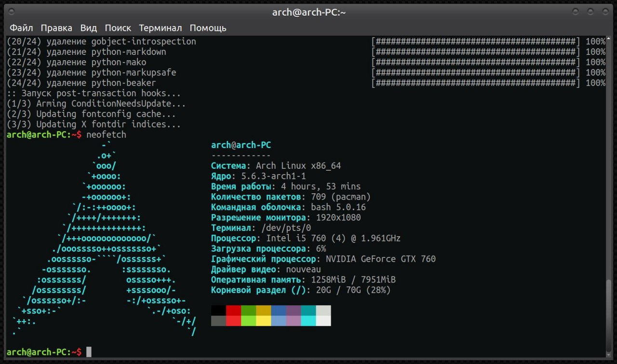Image resolution: width=617 pixels, height=364 pixels.
Task: Click the 'удаление python-markdown' line
Action: click(86, 52)
